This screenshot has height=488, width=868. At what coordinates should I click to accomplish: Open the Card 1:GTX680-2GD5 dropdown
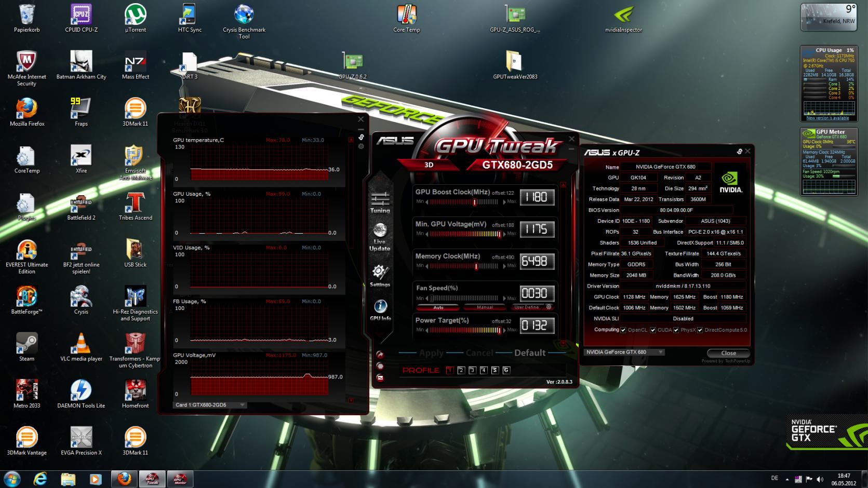(210, 405)
